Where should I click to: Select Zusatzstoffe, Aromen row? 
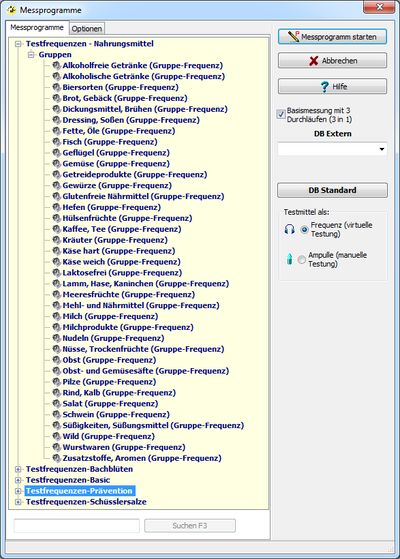[142, 458]
